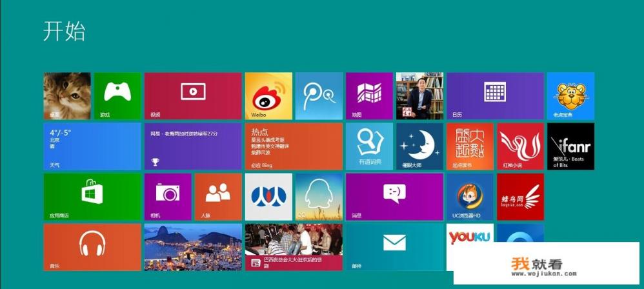Open the Store (应用商店) tile
The width and height of the screenshot is (644, 289).
pos(92,197)
